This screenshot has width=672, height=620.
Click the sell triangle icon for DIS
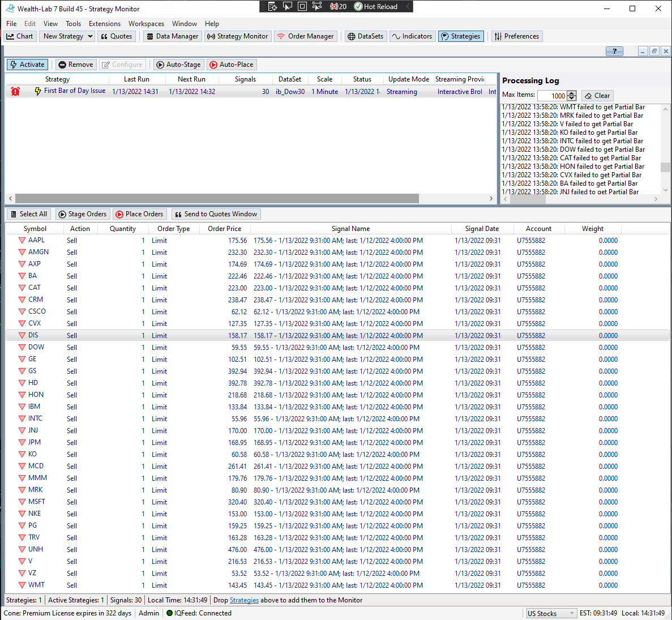tap(22, 335)
